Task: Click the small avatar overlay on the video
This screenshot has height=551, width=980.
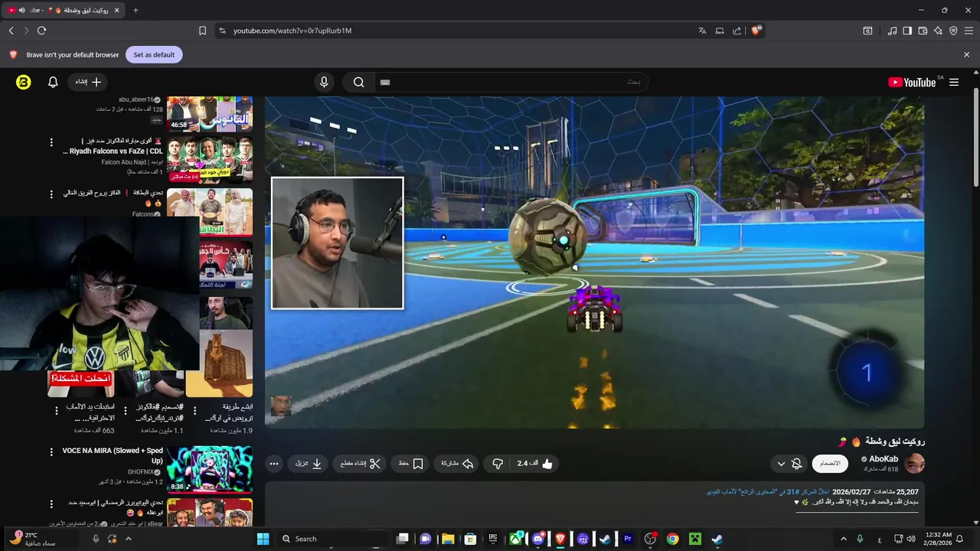Action: tap(281, 406)
